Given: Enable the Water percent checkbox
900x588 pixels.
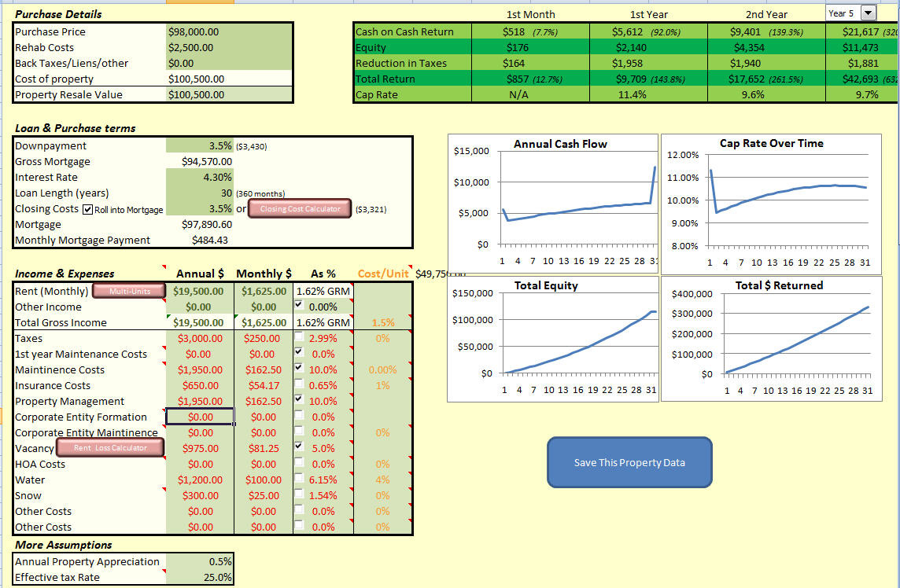Looking at the screenshot, I should 299,477.
